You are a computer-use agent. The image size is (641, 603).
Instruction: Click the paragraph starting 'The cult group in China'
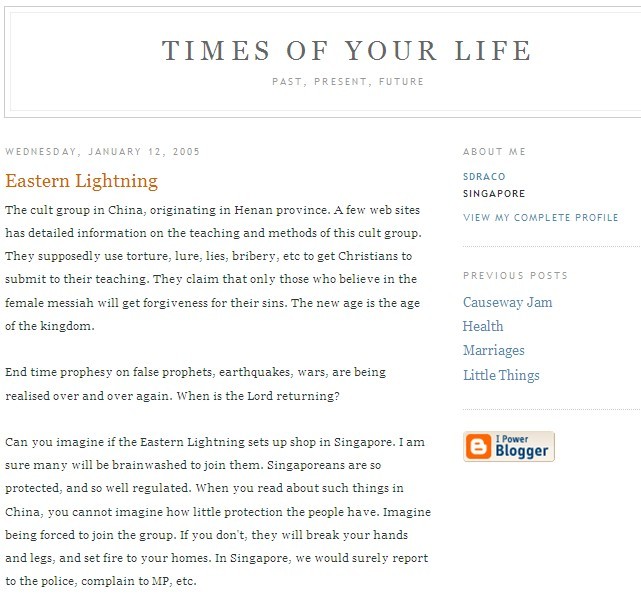pyautogui.click(x=214, y=267)
